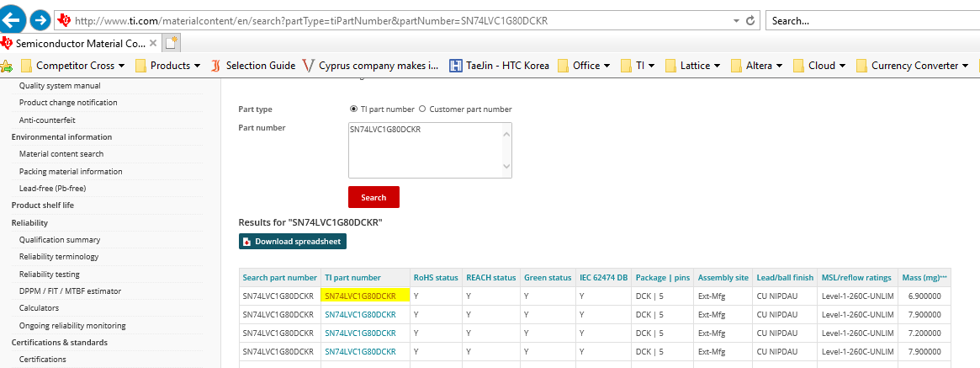Click the Lead/ball finish column header
The image size is (980, 368).
click(x=784, y=278)
